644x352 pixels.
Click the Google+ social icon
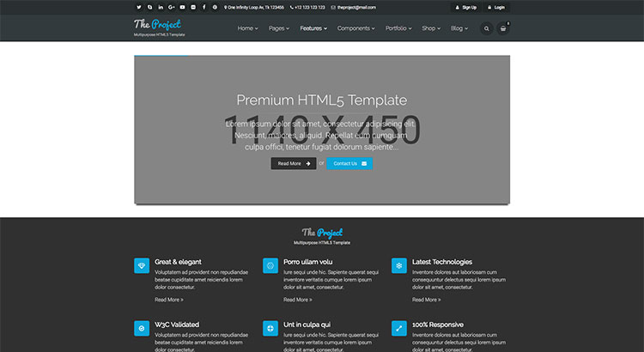(172, 7)
